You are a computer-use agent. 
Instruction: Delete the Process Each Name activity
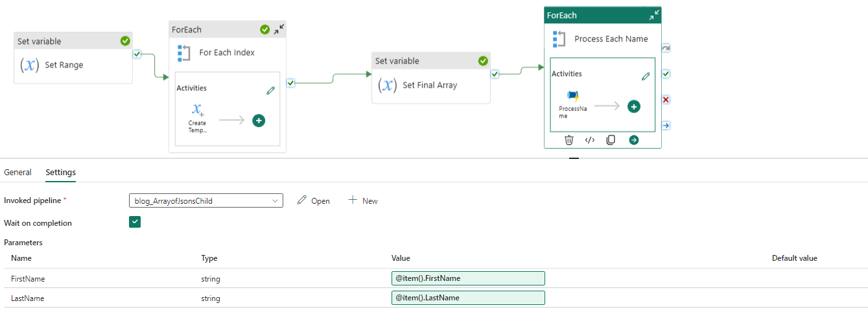[x=569, y=139]
